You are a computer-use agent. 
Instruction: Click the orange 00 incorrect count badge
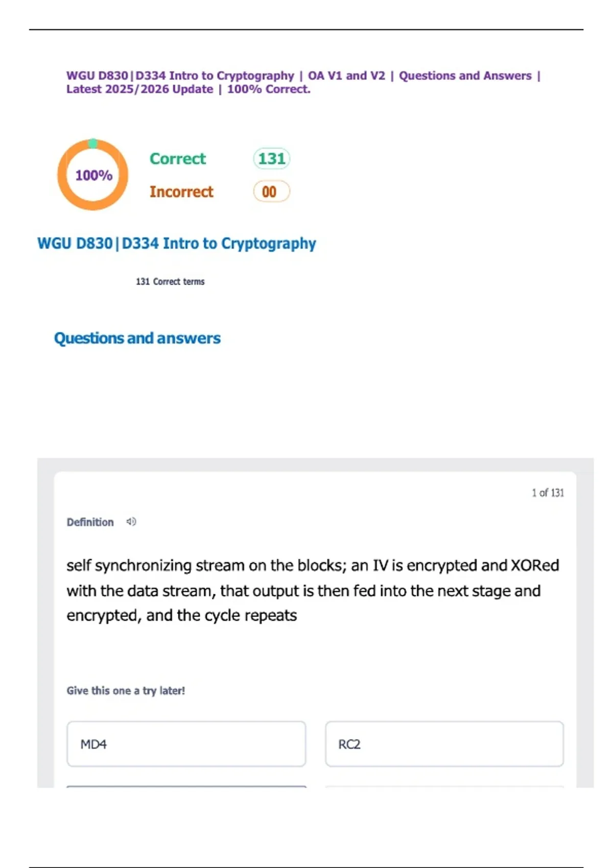pos(271,191)
